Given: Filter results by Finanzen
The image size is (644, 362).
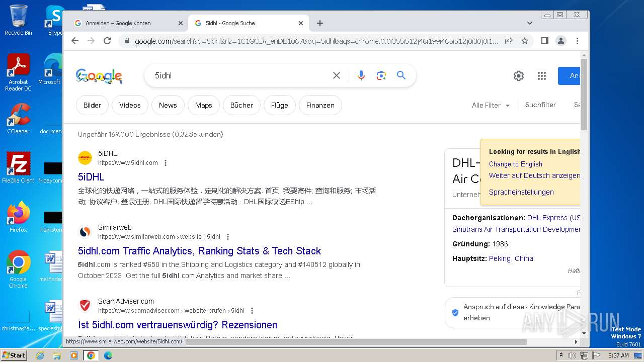Looking at the screenshot, I should (x=320, y=105).
